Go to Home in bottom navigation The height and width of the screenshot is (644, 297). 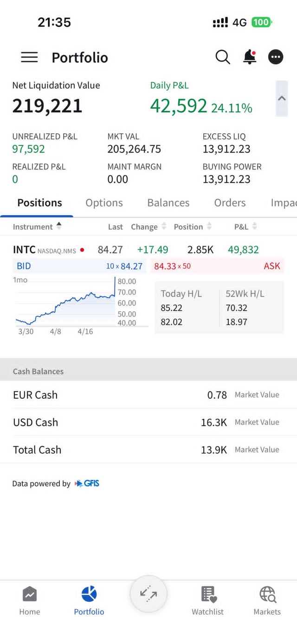point(30,600)
